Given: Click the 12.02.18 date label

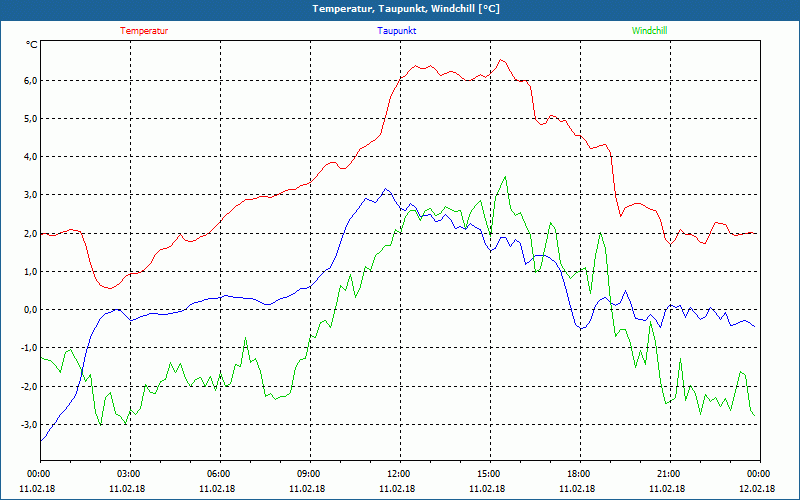Looking at the screenshot, I should click(x=757, y=489).
